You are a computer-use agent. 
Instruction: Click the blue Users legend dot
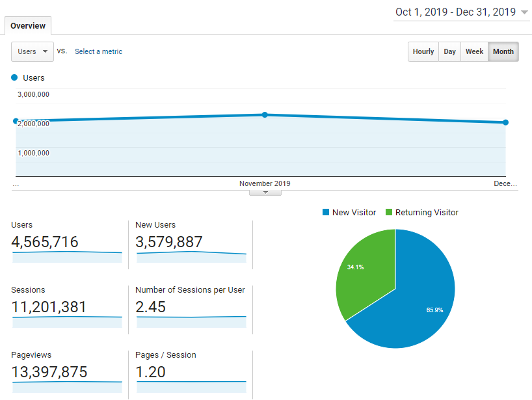[x=15, y=78]
